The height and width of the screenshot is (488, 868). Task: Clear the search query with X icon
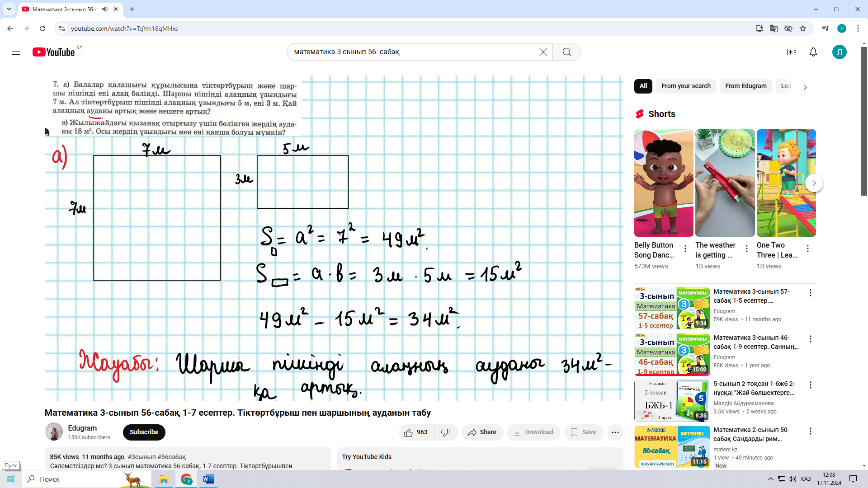pos(543,52)
